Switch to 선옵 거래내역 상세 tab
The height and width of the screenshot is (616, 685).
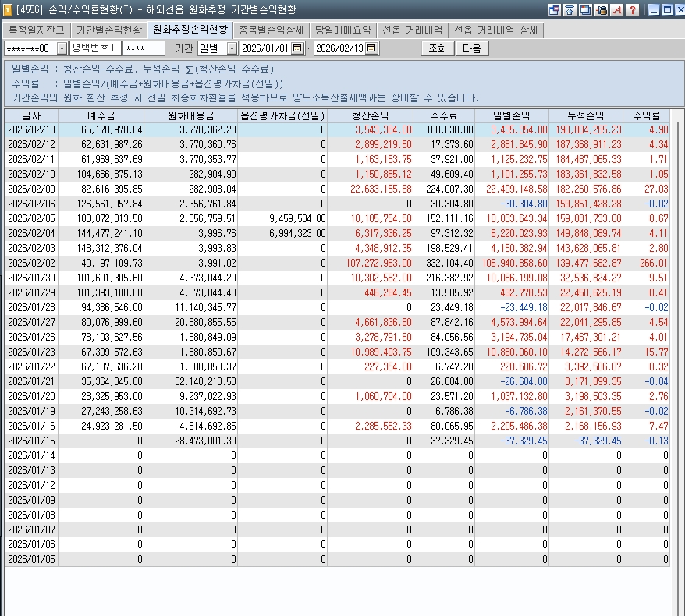[x=495, y=30]
